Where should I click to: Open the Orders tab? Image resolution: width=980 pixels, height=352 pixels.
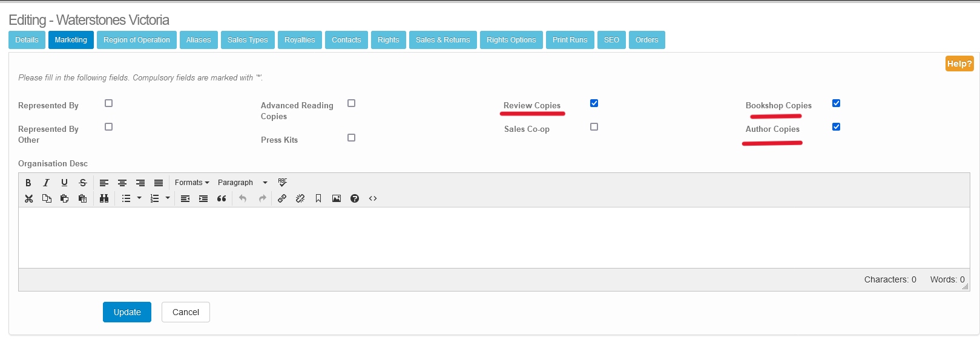pyautogui.click(x=647, y=40)
